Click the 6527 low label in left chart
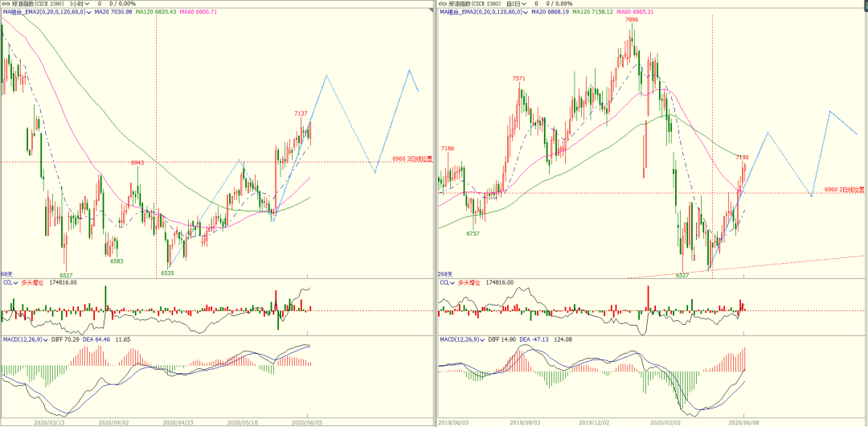 66,275
